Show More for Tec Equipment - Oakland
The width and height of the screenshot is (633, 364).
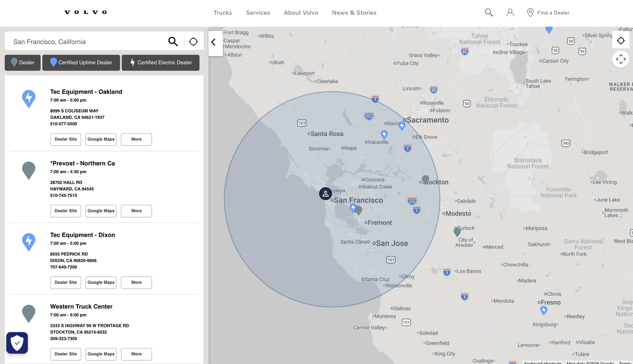[136, 139]
